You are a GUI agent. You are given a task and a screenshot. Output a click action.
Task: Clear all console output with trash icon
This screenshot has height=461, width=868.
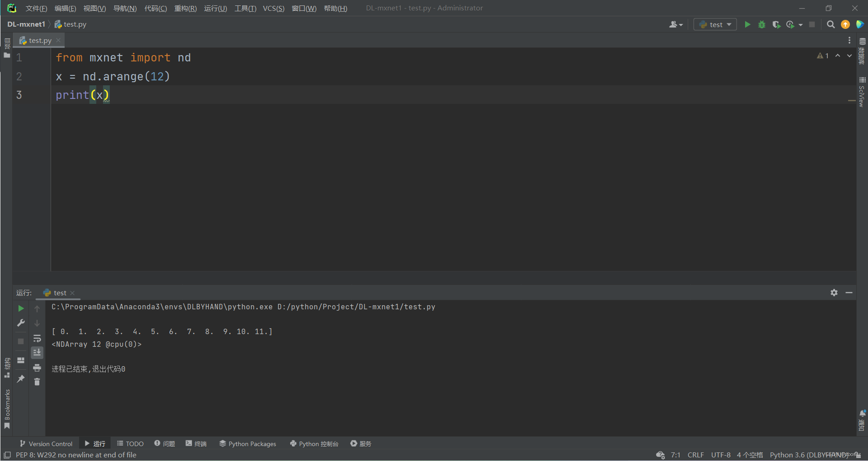(x=37, y=382)
